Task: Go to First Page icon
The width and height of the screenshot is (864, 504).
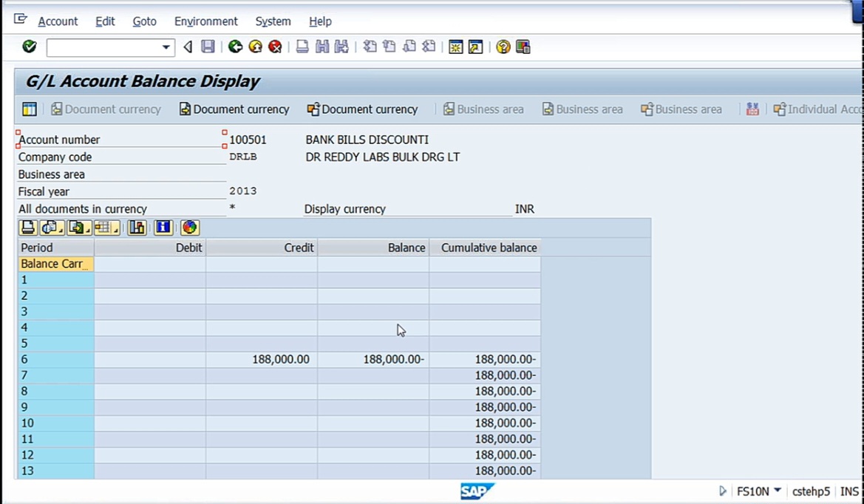Action: coord(370,47)
